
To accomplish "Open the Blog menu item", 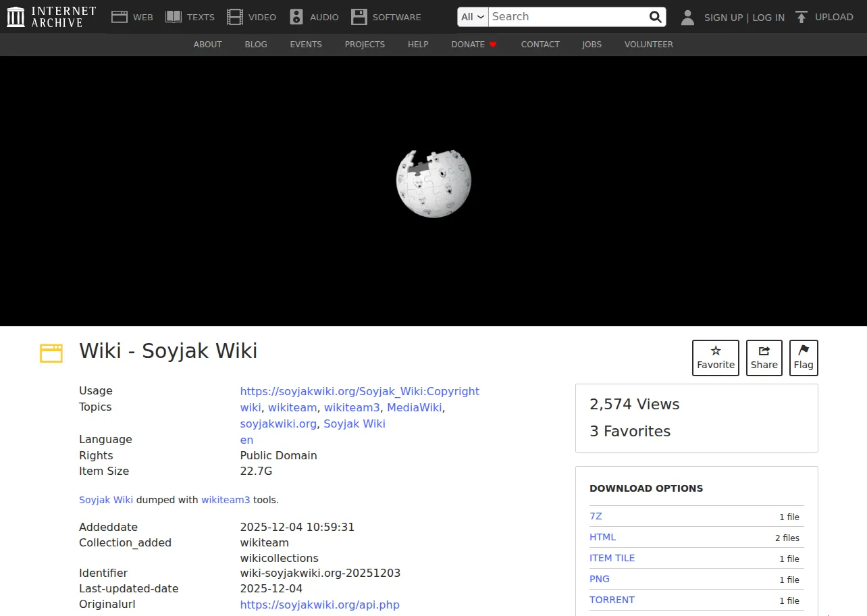I will click(x=256, y=45).
